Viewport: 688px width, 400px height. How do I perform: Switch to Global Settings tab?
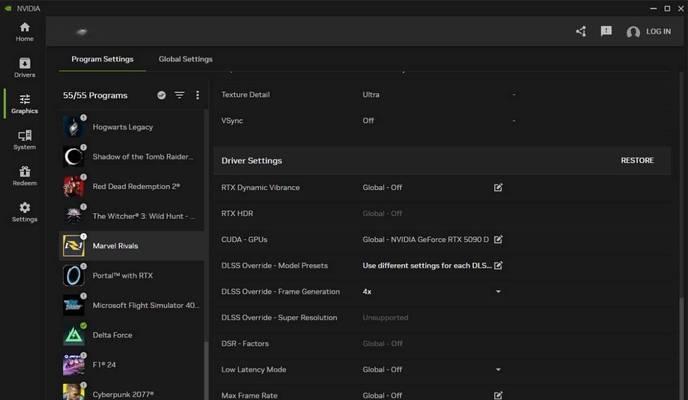click(x=185, y=59)
